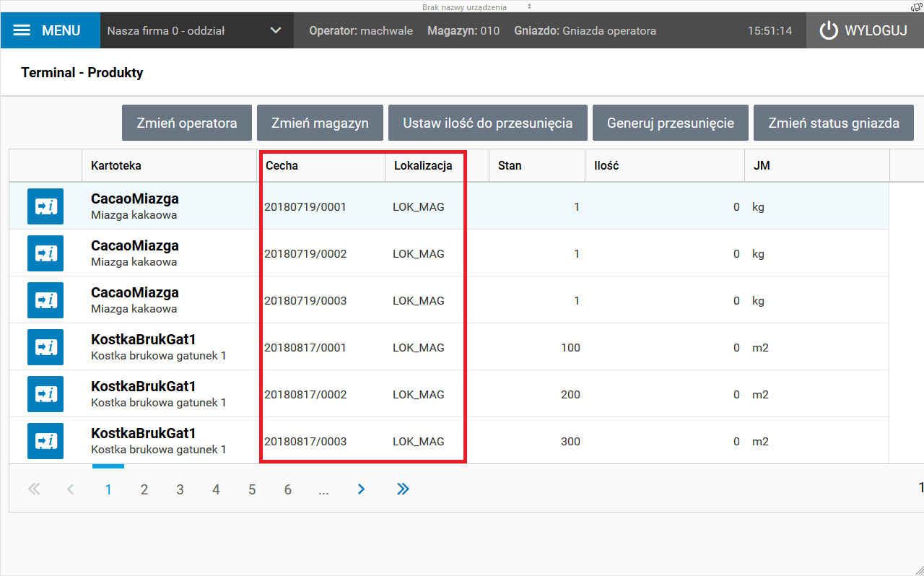924x576 pixels.
Task: Sort by the Ilość column header
Action: [x=665, y=165]
